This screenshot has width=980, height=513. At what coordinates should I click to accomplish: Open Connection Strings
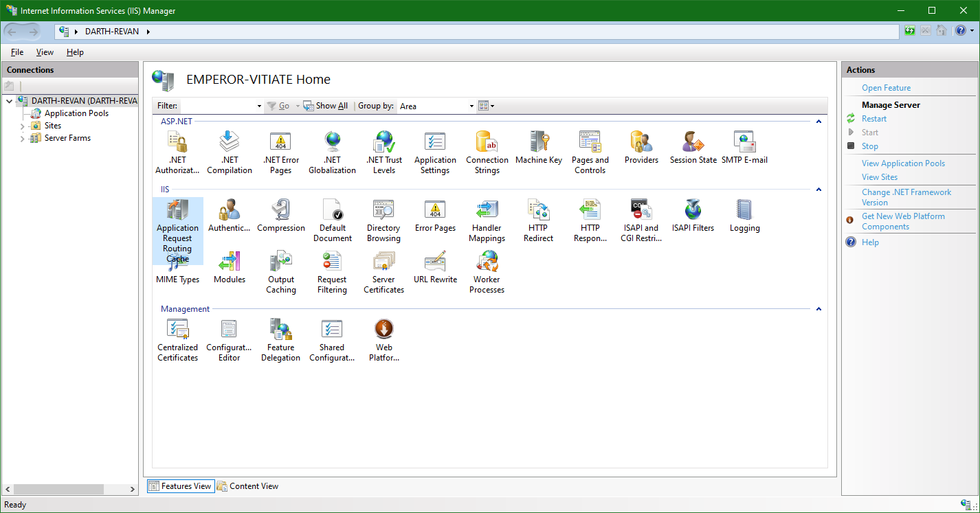pos(487,148)
